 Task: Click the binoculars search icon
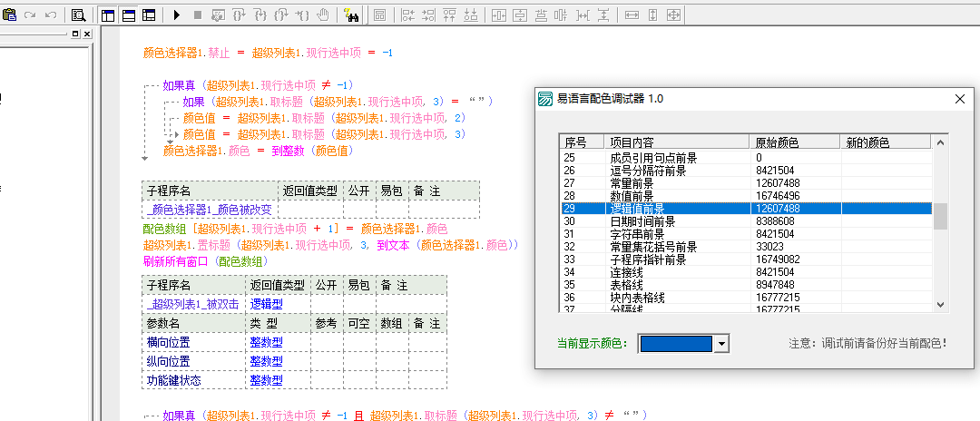[350, 15]
